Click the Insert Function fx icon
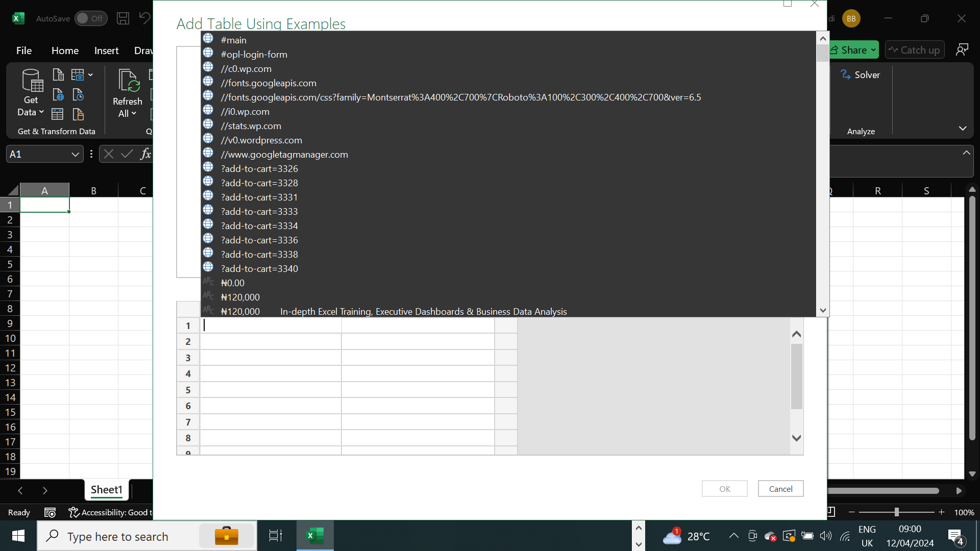This screenshot has height=551, width=980. pyautogui.click(x=145, y=154)
